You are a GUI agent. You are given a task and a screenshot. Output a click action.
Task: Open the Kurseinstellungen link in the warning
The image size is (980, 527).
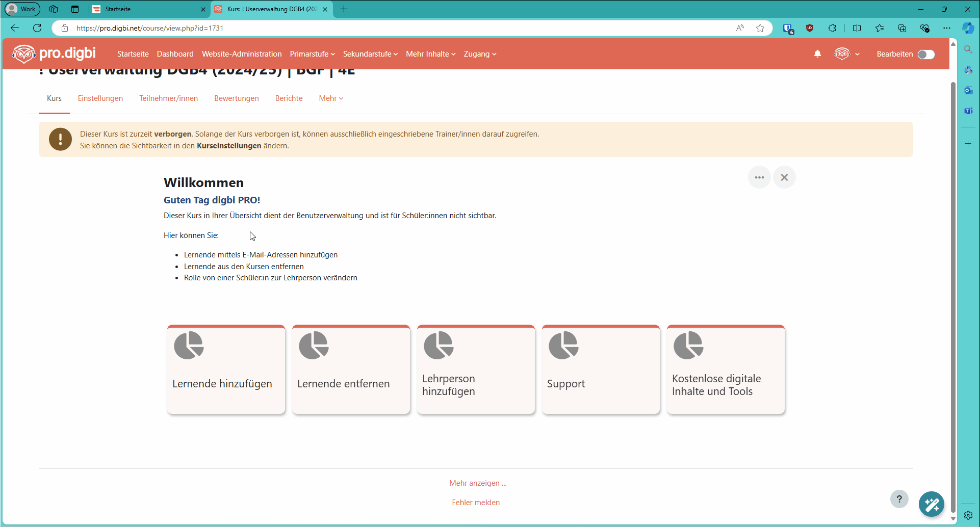pos(228,145)
